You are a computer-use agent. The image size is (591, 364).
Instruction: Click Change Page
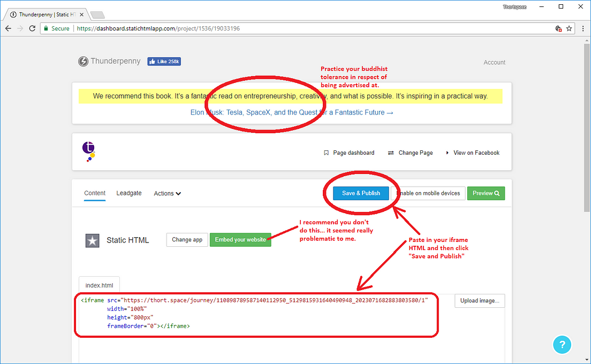point(411,153)
